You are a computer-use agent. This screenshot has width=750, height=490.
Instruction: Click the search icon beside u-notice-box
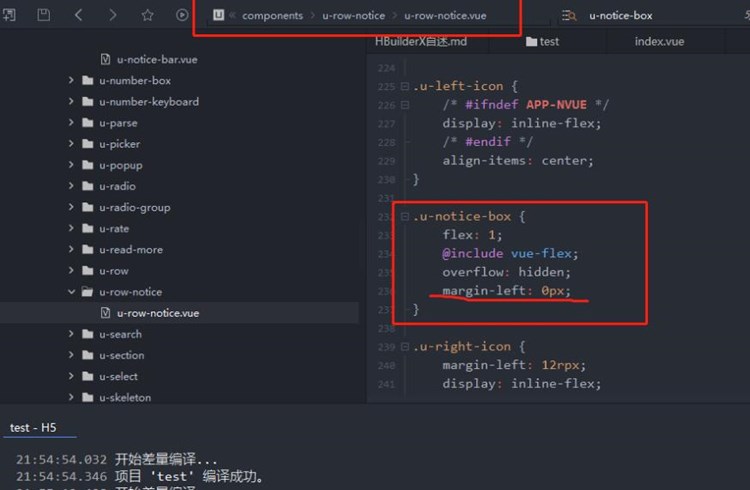pos(569,15)
